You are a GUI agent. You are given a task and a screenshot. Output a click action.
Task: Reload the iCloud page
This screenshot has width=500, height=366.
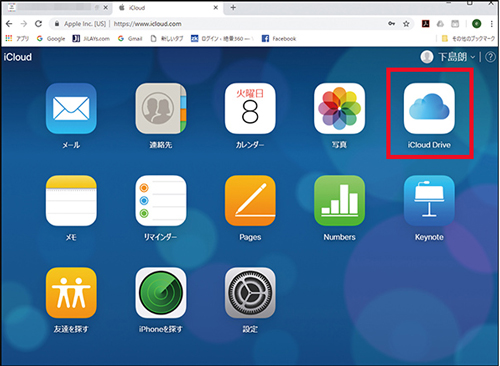coord(39,24)
